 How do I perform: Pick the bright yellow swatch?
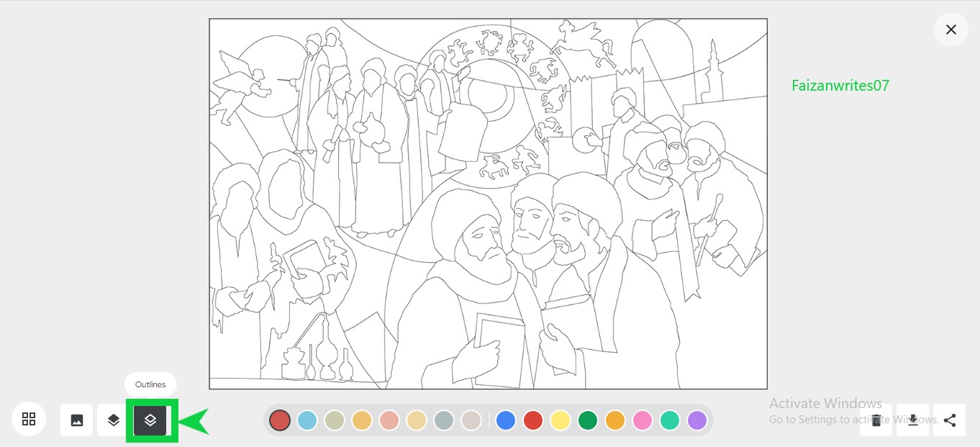(x=561, y=420)
